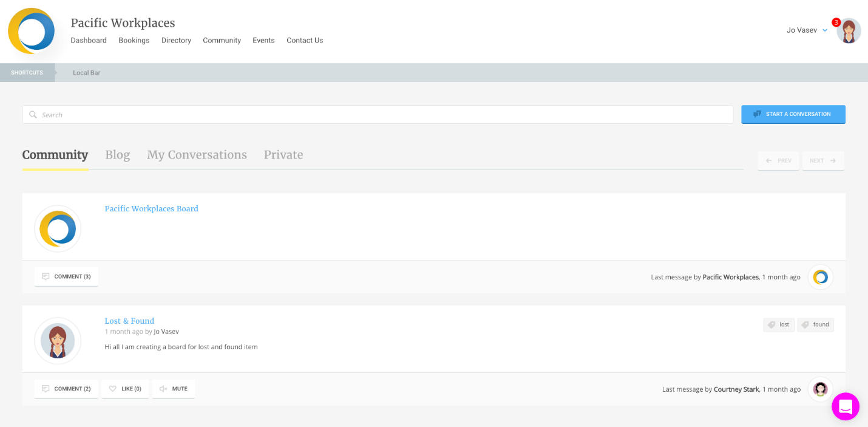Click Courtney Stark's avatar on Lost & Found
The width and height of the screenshot is (868, 427).
click(820, 389)
